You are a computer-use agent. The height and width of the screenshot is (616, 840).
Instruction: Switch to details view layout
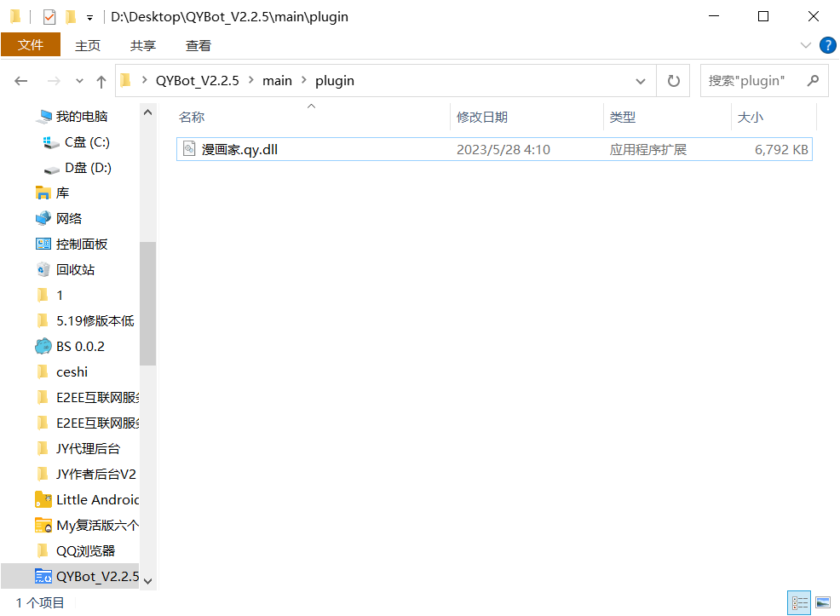[x=800, y=603]
